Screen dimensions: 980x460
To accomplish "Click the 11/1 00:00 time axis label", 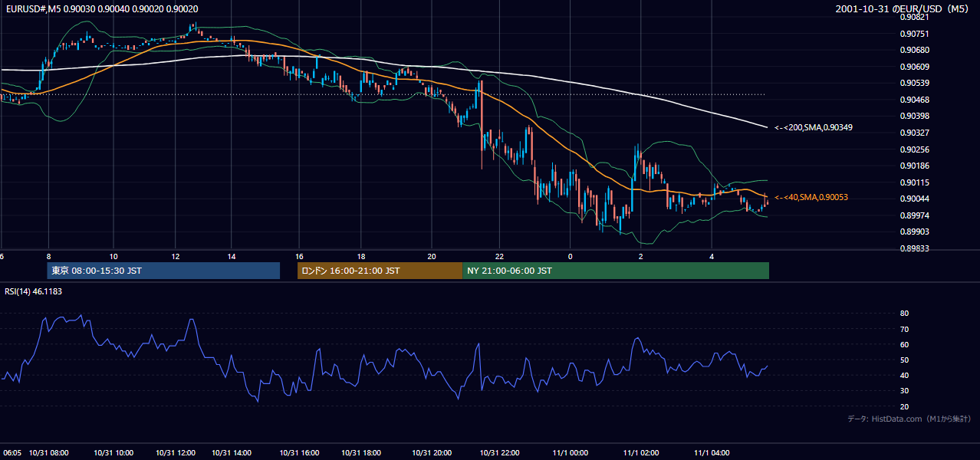I will pyautogui.click(x=570, y=453).
